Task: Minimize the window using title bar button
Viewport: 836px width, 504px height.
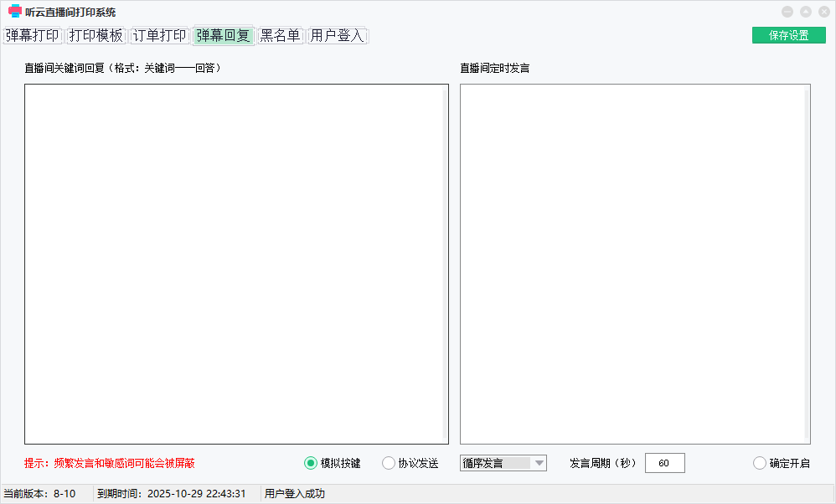Action: coord(787,12)
